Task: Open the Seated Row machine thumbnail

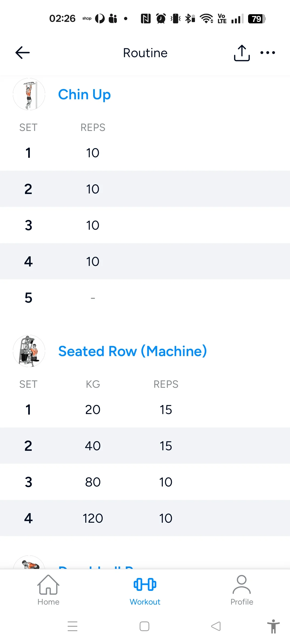Action: click(x=29, y=351)
